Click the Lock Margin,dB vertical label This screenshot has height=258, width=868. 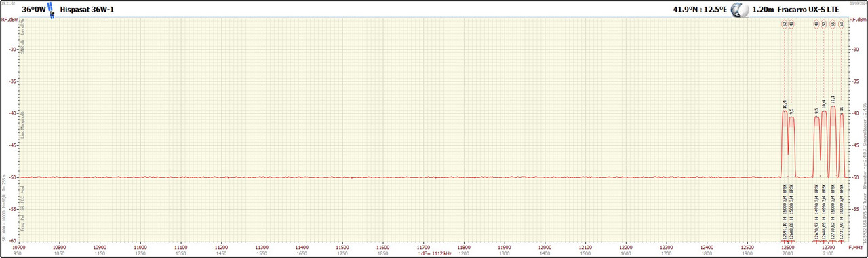[x=22, y=124]
